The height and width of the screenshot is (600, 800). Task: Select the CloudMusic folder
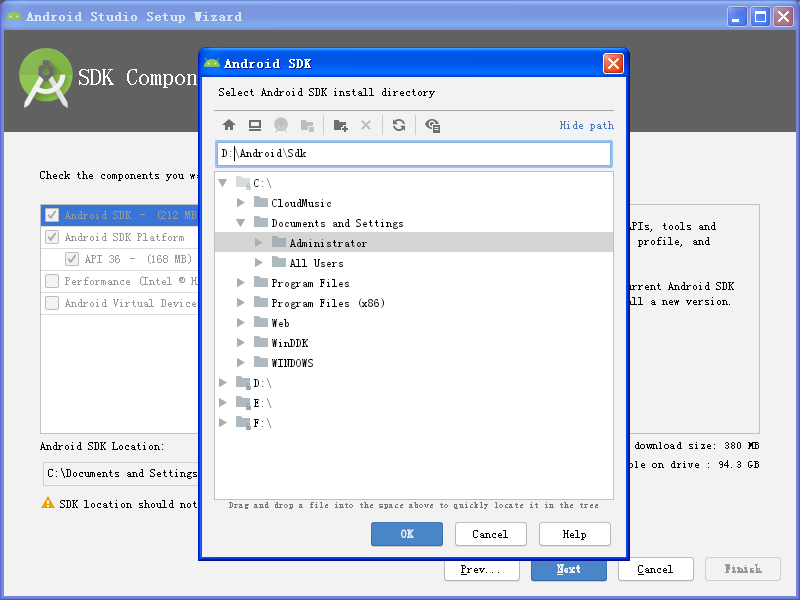click(x=301, y=203)
